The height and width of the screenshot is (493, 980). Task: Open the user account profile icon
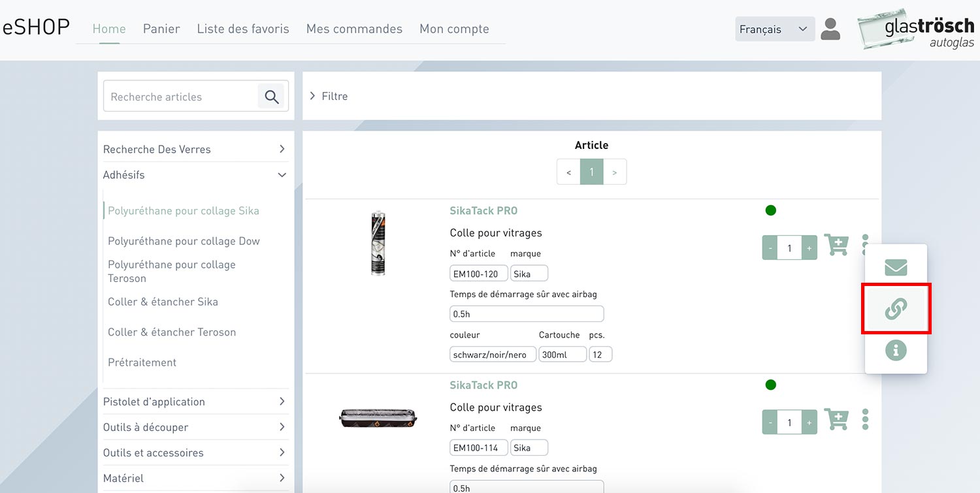coord(830,29)
